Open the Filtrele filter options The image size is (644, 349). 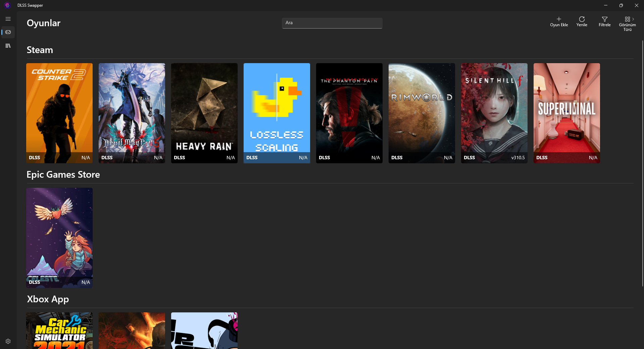(x=604, y=22)
